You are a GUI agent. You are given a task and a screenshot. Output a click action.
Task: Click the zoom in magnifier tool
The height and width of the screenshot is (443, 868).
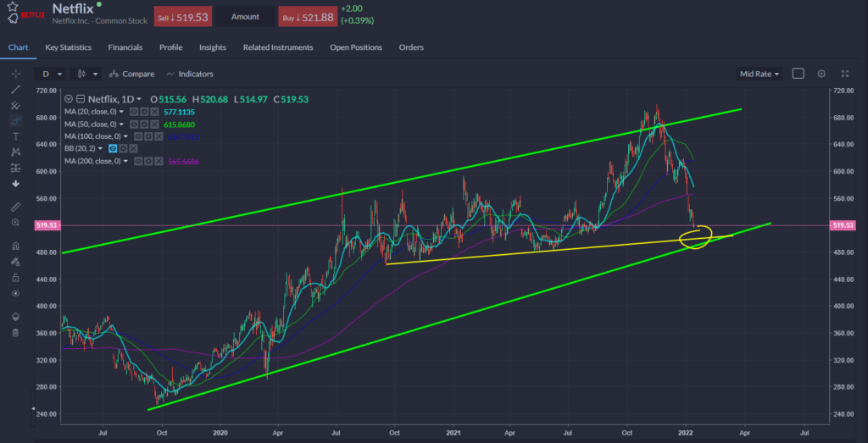(x=15, y=222)
